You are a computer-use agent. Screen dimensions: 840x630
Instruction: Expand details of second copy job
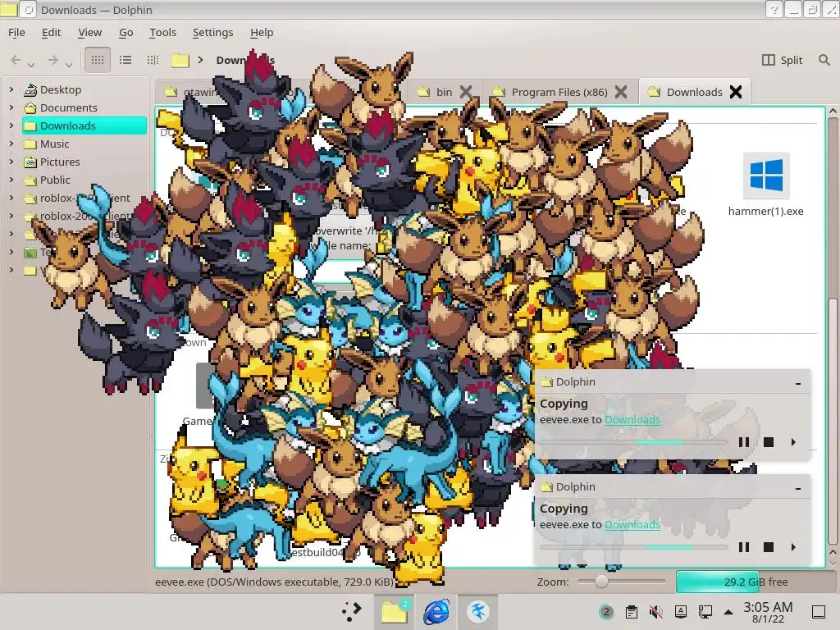tap(793, 547)
